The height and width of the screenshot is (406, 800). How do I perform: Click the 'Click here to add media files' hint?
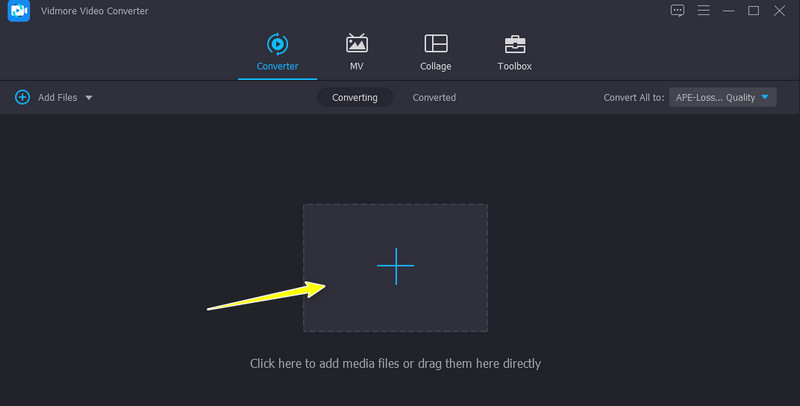coord(395,364)
